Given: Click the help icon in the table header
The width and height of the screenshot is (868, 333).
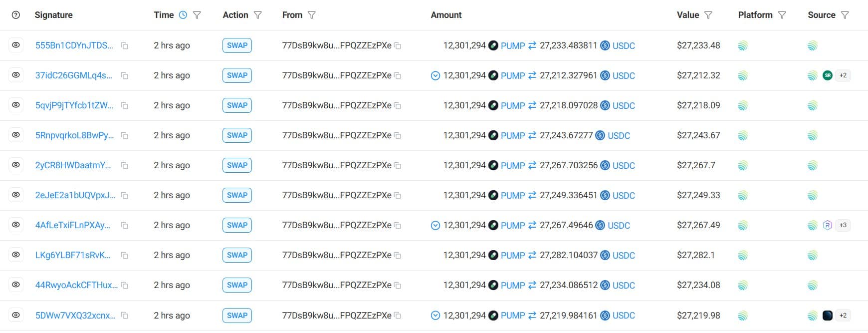Looking at the screenshot, I should [x=15, y=15].
